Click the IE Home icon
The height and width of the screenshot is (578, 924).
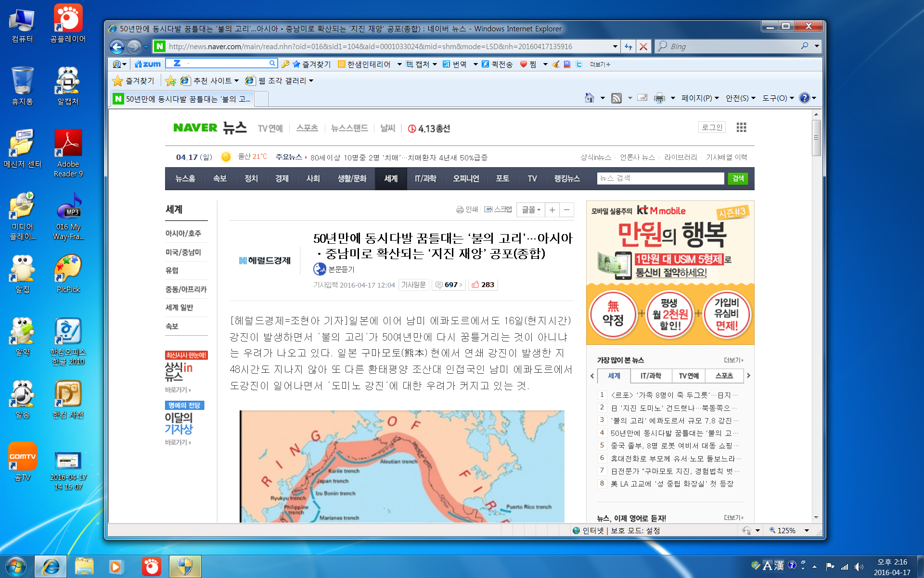click(589, 98)
